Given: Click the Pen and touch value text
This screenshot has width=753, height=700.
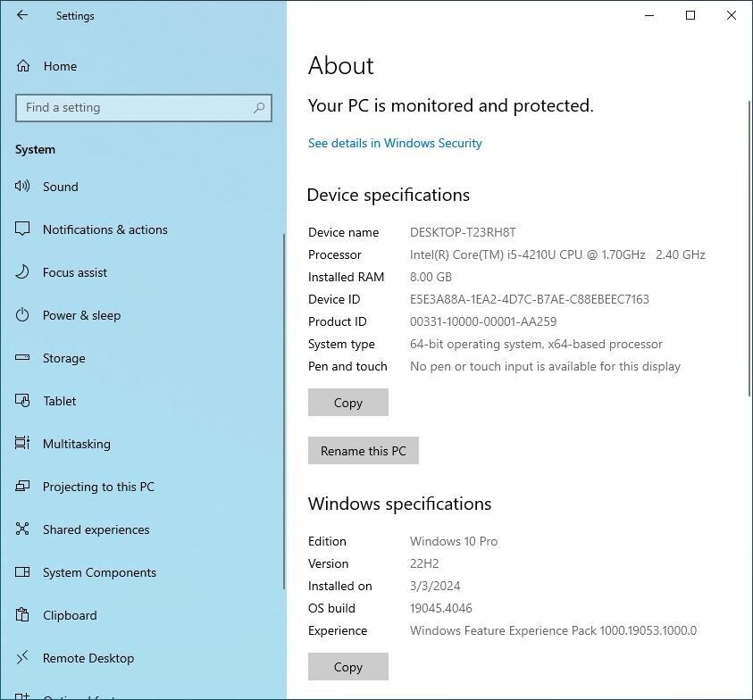Looking at the screenshot, I should (x=545, y=366).
